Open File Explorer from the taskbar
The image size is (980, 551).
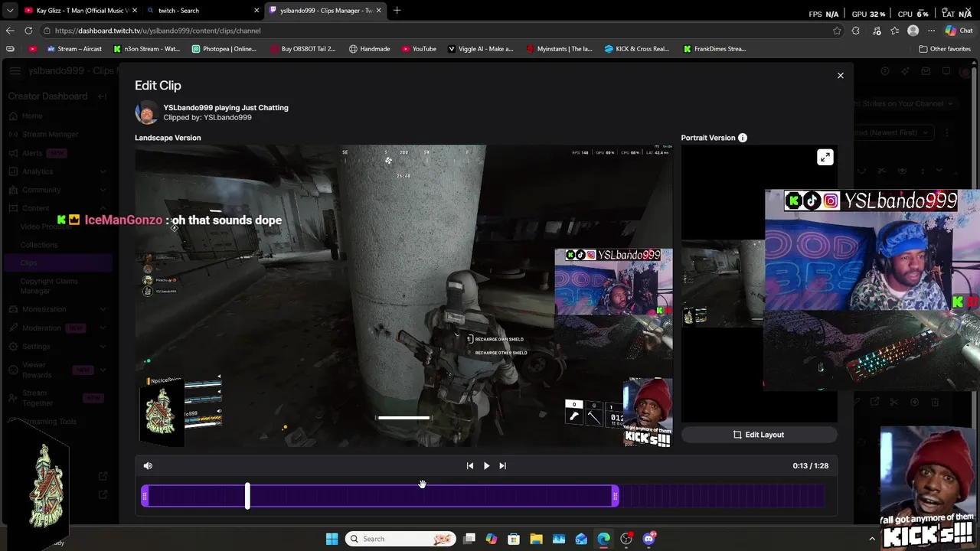pos(536,539)
